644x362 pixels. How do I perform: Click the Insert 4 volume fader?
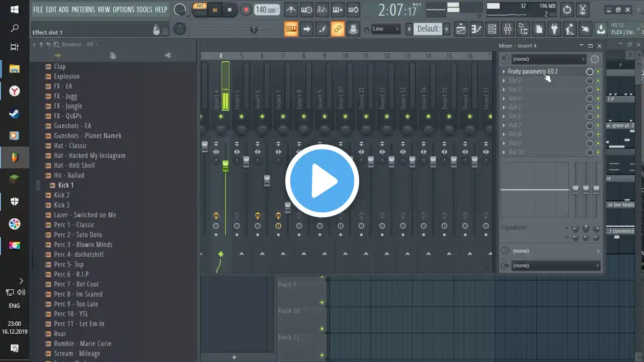(x=225, y=166)
